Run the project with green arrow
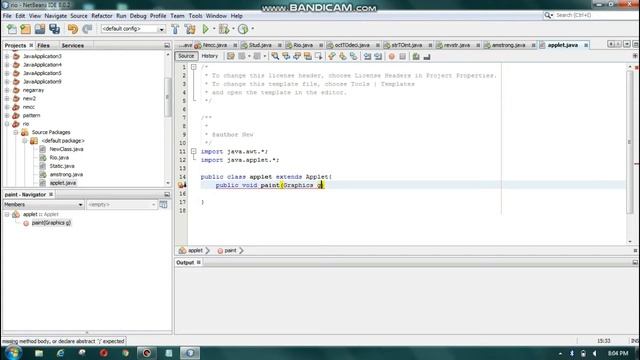Viewport: 640px width, 360px height. coord(206,29)
